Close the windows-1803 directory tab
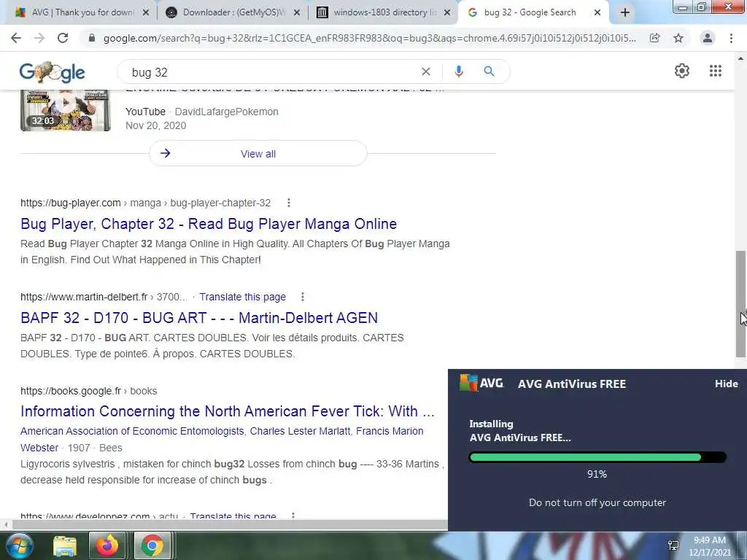This screenshot has height=560, width=747. tap(447, 13)
